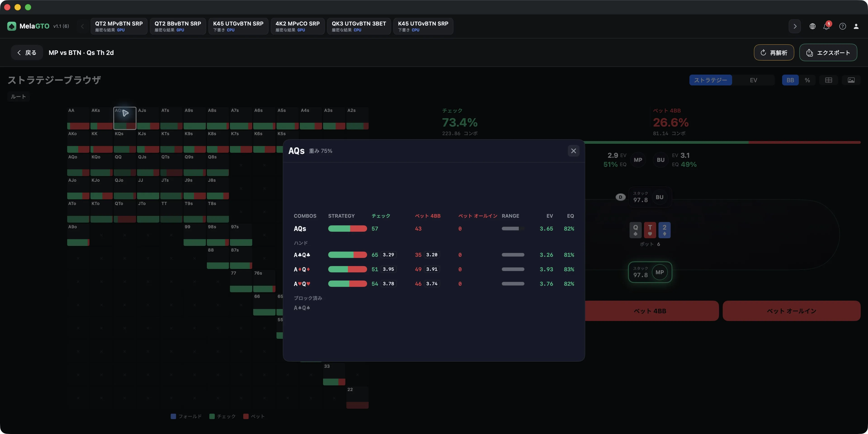Screen dimensions: 868x434
Task: Close the AQs detail popup
Action: [573, 151]
